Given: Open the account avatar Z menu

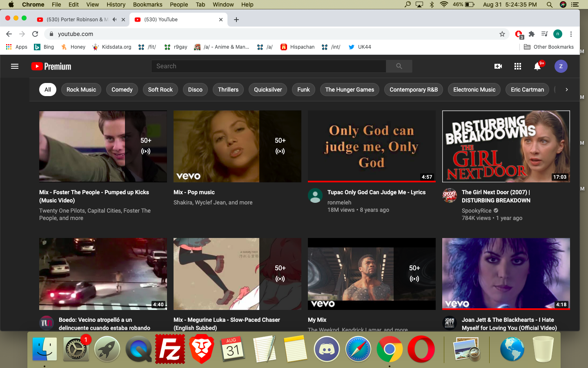Looking at the screenshot, I should point(561,66).
